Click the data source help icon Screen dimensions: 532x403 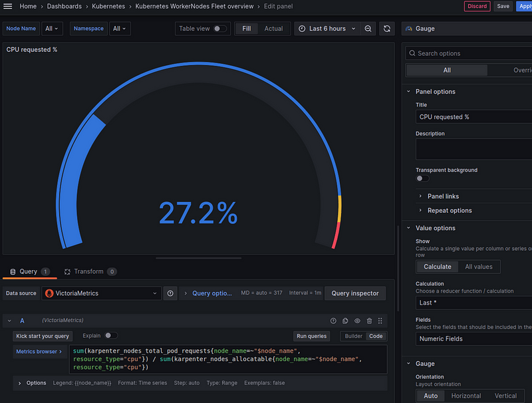tap(170, 293)
